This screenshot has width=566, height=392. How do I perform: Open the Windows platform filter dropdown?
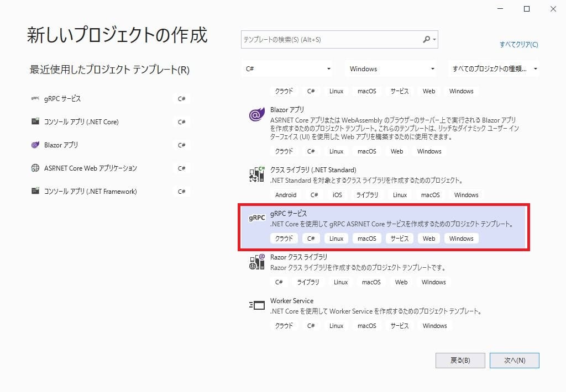[x=391, y=68]
